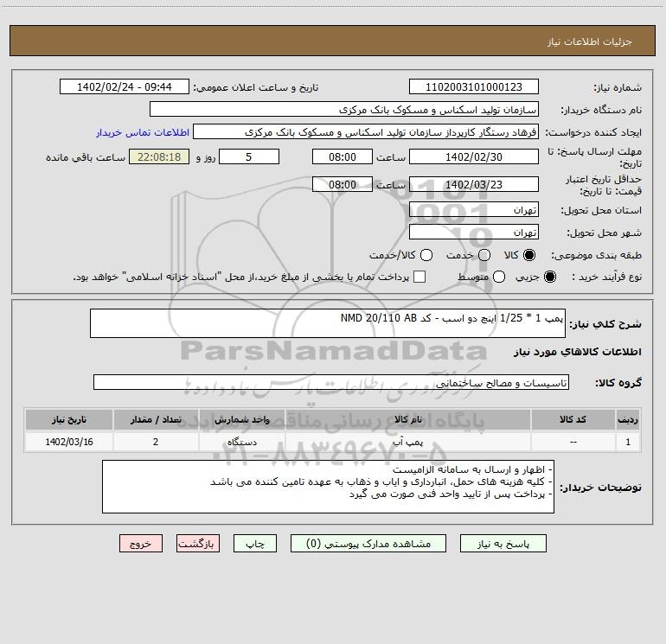
Task: Select the جزیی purchase type radio
Action: coord(549,277)
